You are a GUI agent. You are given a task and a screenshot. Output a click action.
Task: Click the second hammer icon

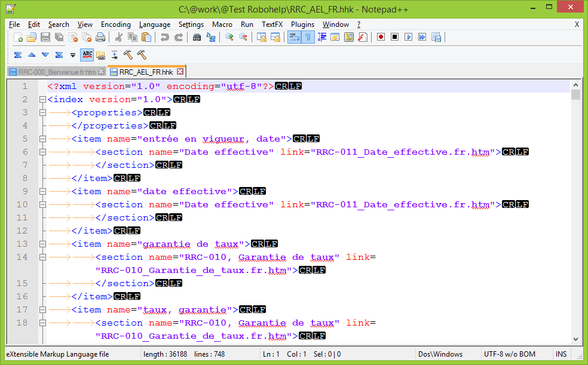142,55
